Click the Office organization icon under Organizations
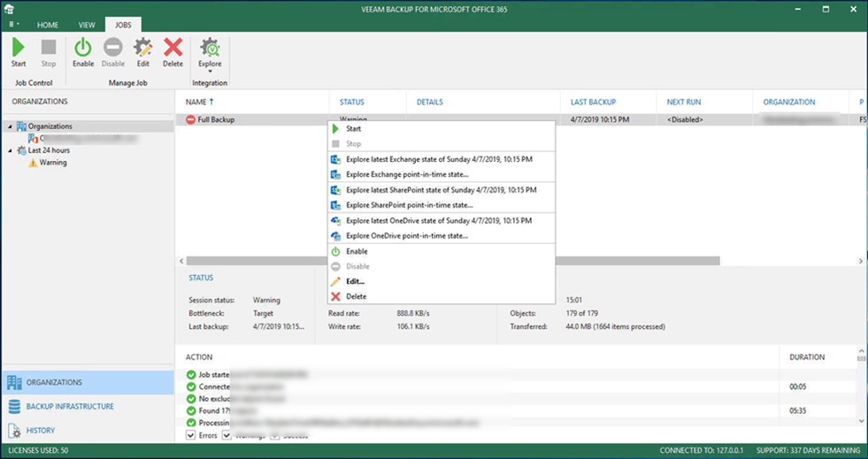The height and width of the screenshot is (459, 868). 33,138
